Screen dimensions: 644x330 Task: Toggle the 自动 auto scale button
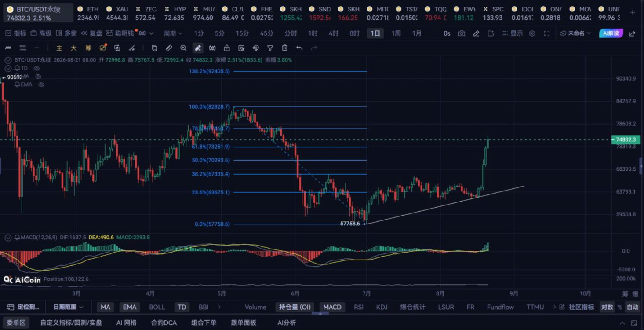(633, 307)
